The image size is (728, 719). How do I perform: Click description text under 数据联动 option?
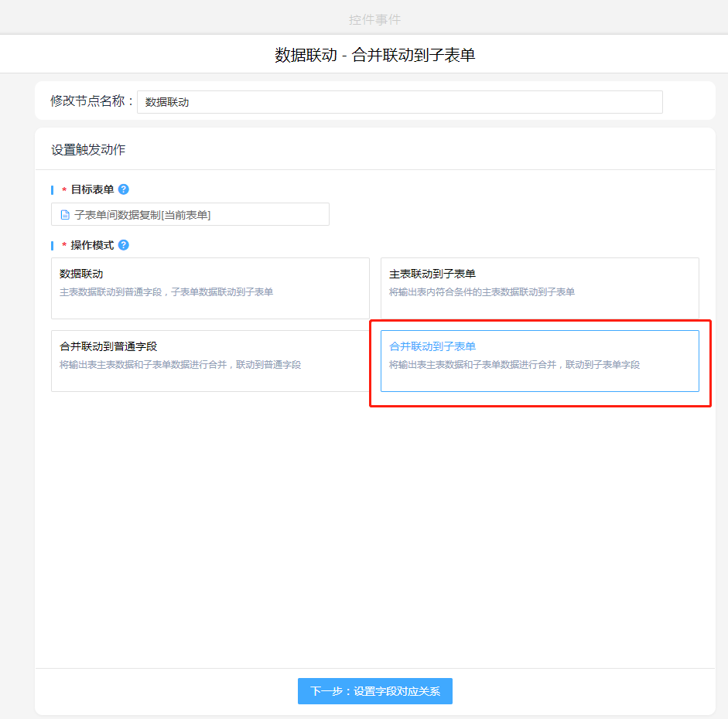(166, 292)
